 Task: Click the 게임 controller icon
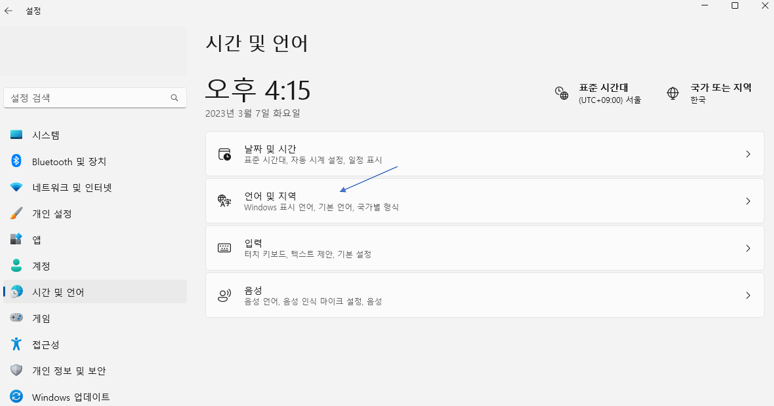click(16, 318)
